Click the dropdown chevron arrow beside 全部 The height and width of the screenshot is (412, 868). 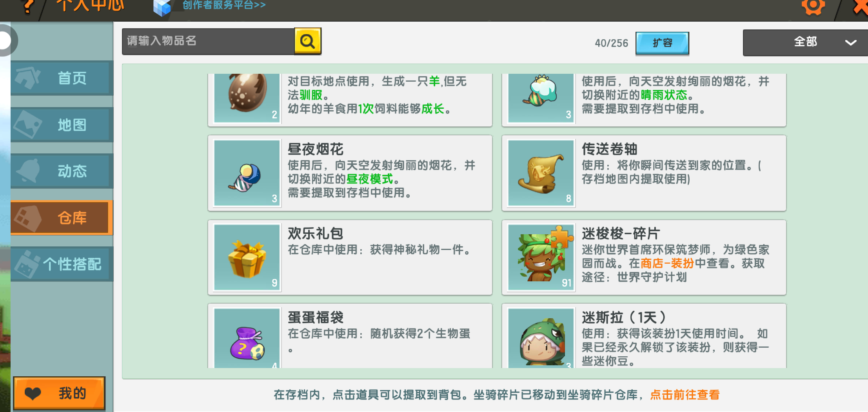pyautogui.click(x=850, y=42)
